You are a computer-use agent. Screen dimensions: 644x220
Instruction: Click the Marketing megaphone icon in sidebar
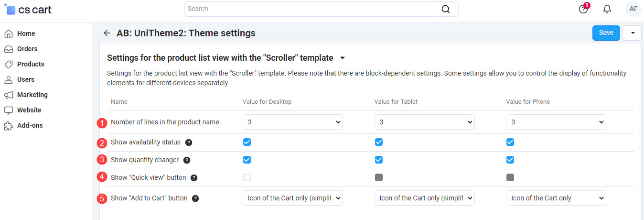click(x=9, y=95)
